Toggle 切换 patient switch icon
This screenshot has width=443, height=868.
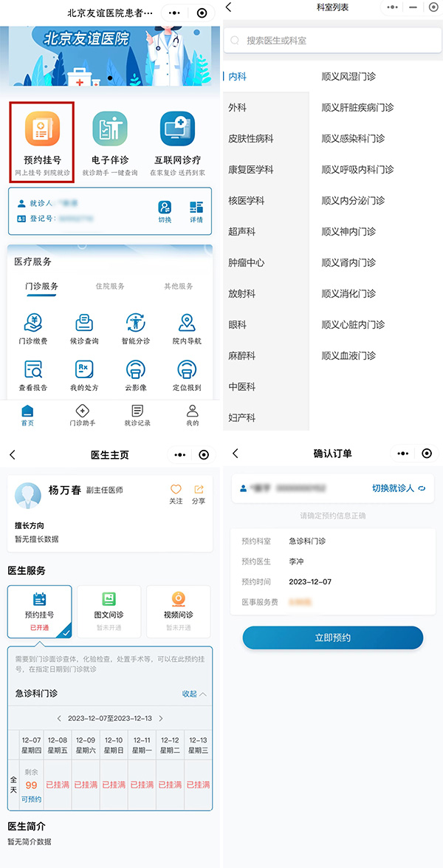tap(165, 208)
